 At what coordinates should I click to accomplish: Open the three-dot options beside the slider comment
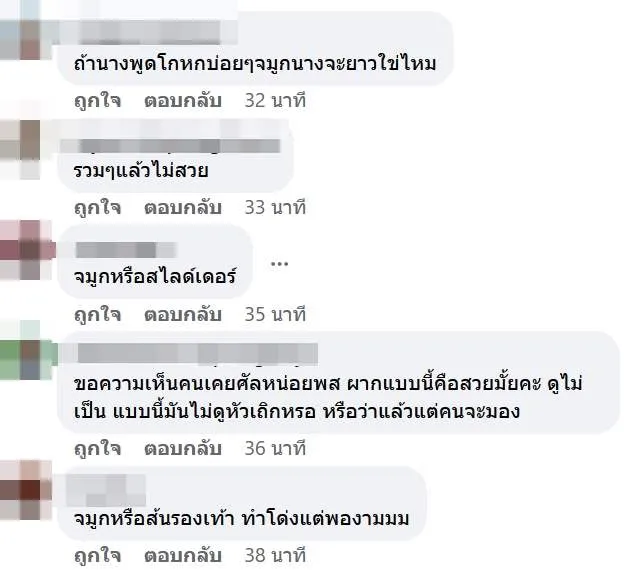280,264
